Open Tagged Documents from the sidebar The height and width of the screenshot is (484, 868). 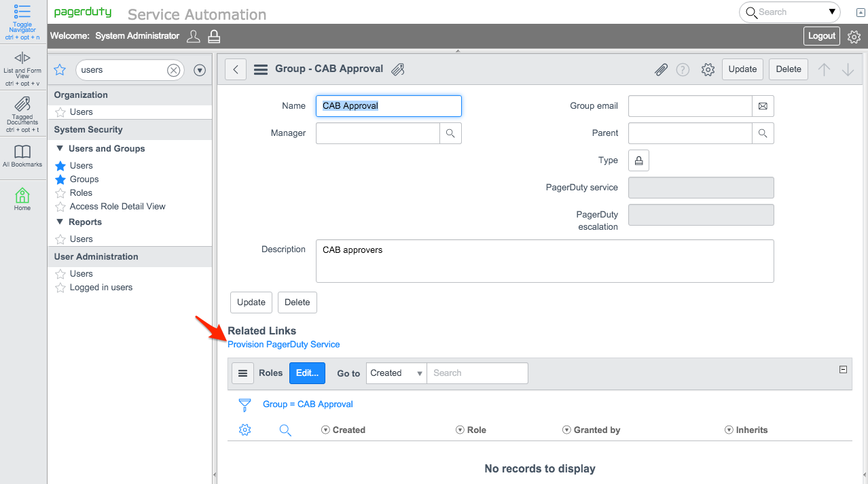[x=22, y=105]
